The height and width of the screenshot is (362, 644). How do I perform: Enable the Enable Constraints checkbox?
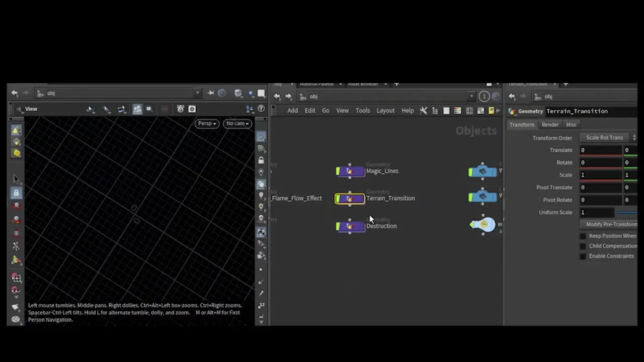[x=583, y=256]
